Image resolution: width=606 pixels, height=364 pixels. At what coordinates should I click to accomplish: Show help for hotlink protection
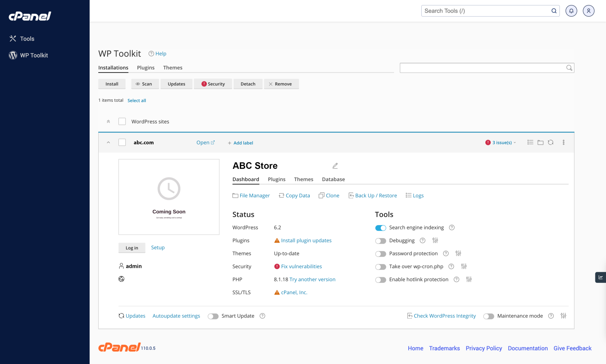(456, 280)
